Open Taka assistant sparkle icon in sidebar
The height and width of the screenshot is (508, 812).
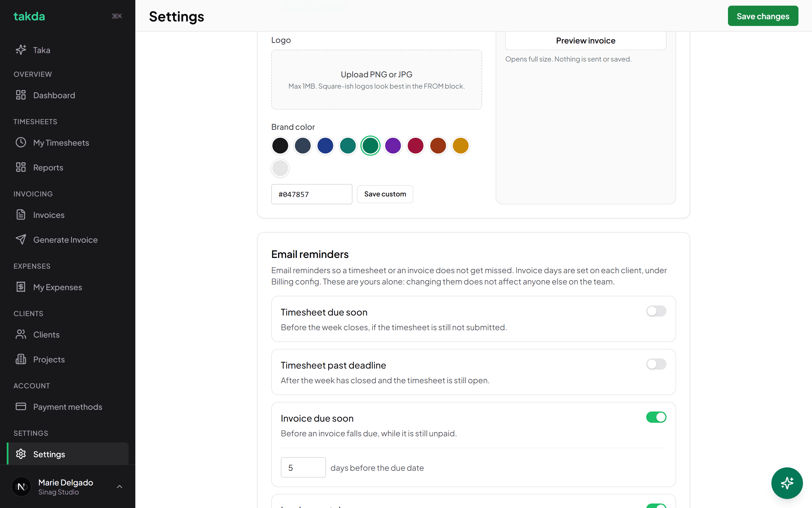tap(21, 50)
